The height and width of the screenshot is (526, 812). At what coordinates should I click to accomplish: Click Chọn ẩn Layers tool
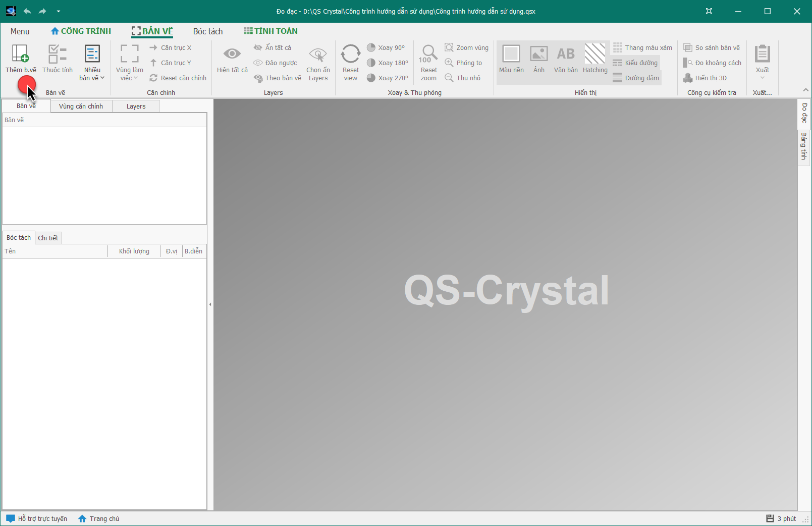click(318, 63)
